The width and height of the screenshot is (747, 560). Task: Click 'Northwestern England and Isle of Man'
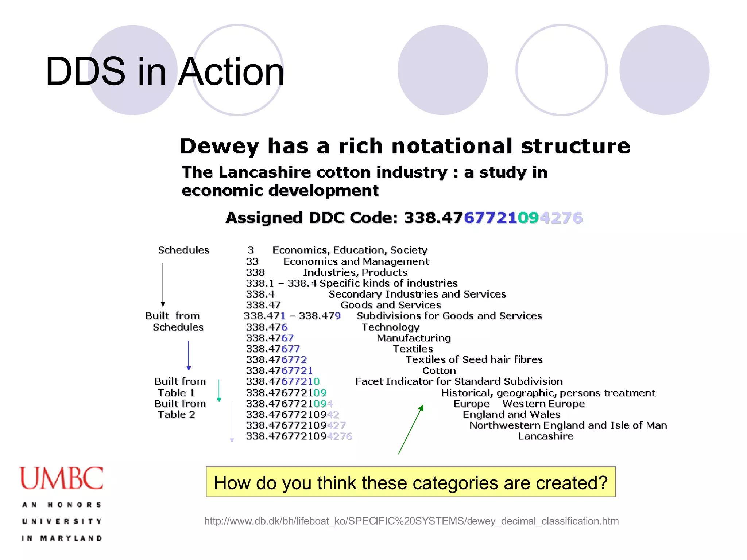568,425
